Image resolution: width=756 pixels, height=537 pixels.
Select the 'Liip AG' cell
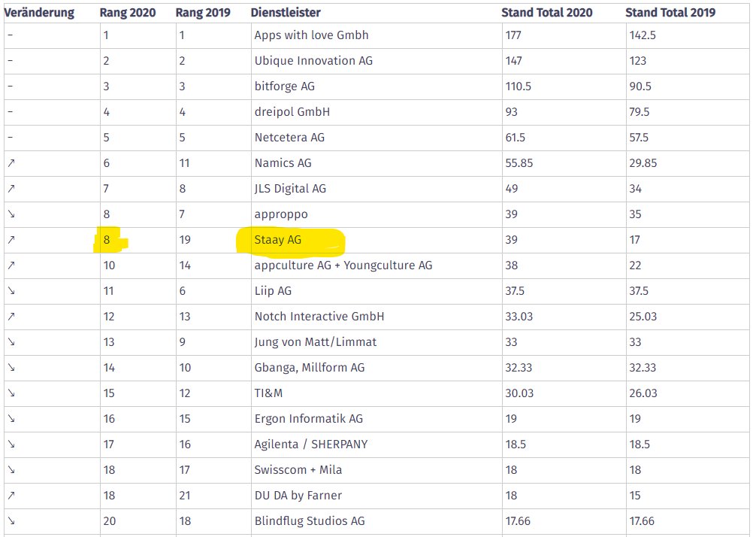click(376, 291)
